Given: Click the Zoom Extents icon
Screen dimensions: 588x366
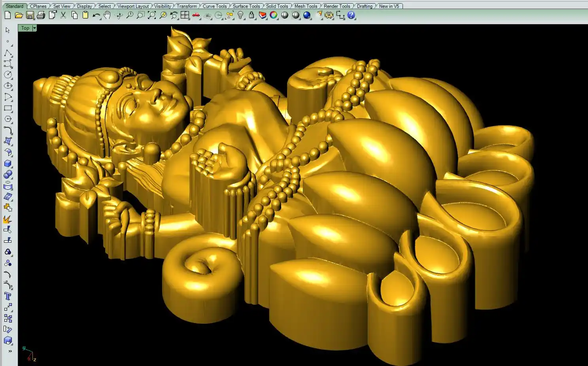Looking at the screenshot, I should [x=151, y=15].
